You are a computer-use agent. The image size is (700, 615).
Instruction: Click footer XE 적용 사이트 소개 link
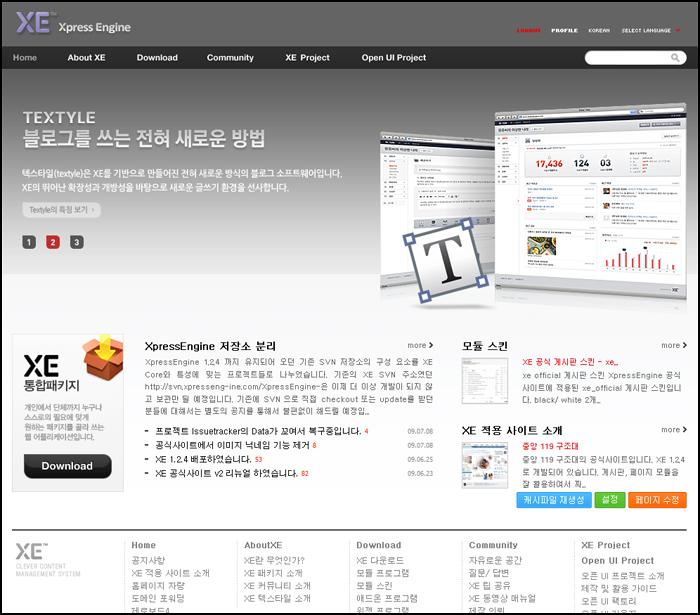[171, 573]
